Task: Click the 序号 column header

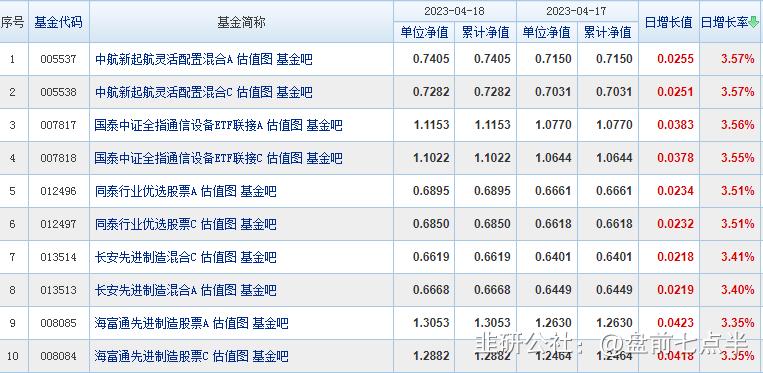Action: click(13, 22)
